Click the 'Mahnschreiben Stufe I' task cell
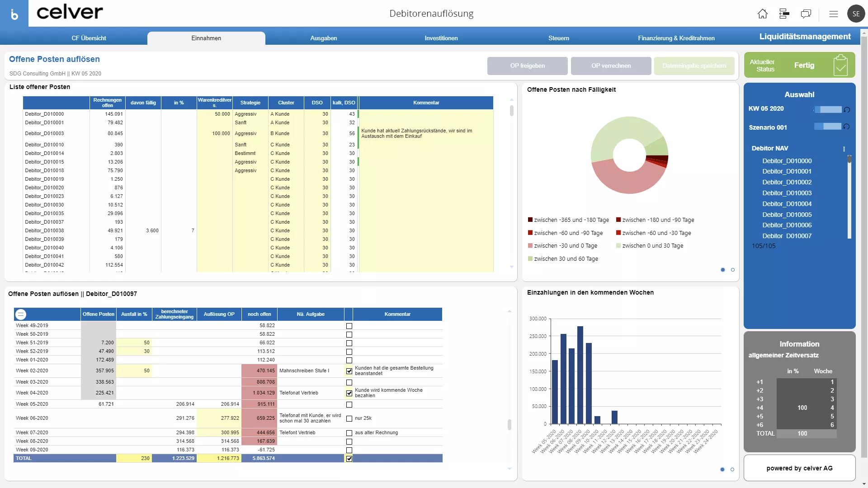This screenshot has height=488, width=868. click(x=311, y=371)
